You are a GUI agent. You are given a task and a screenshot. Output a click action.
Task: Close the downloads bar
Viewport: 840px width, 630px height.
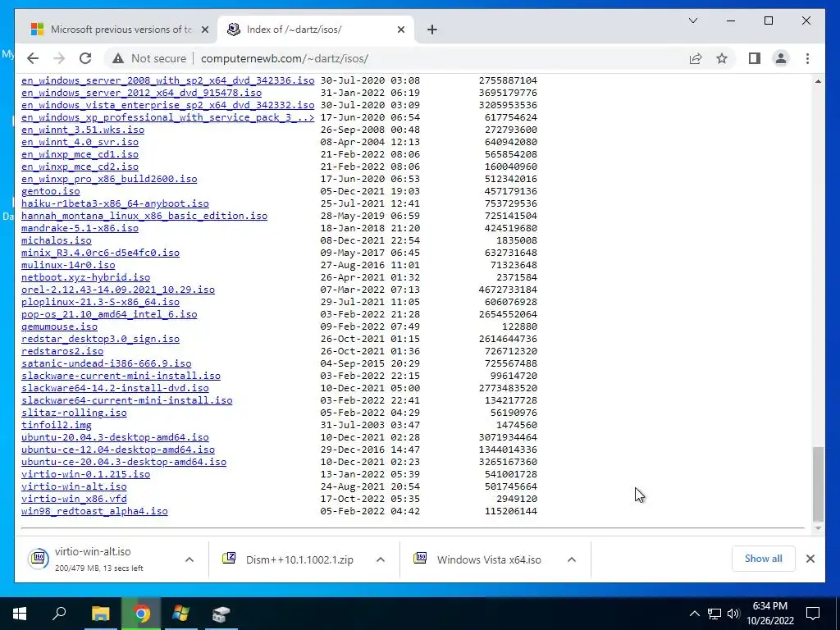[x=810, y=559]
